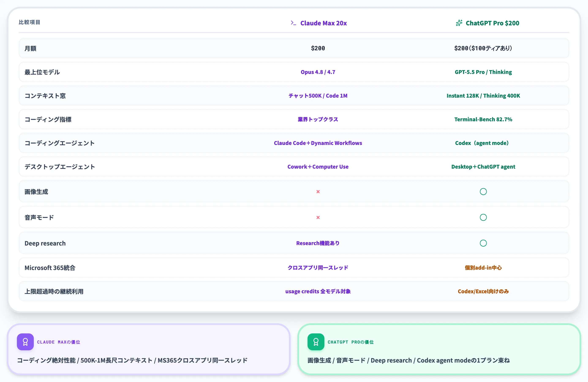Click the red cross in the 音声モード row

[318, 217]
